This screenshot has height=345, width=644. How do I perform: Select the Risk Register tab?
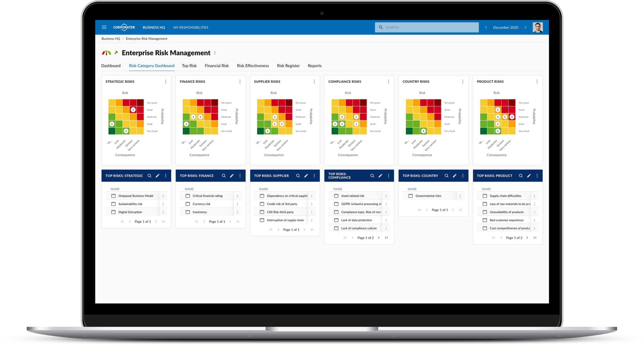[x=288, y=65]
